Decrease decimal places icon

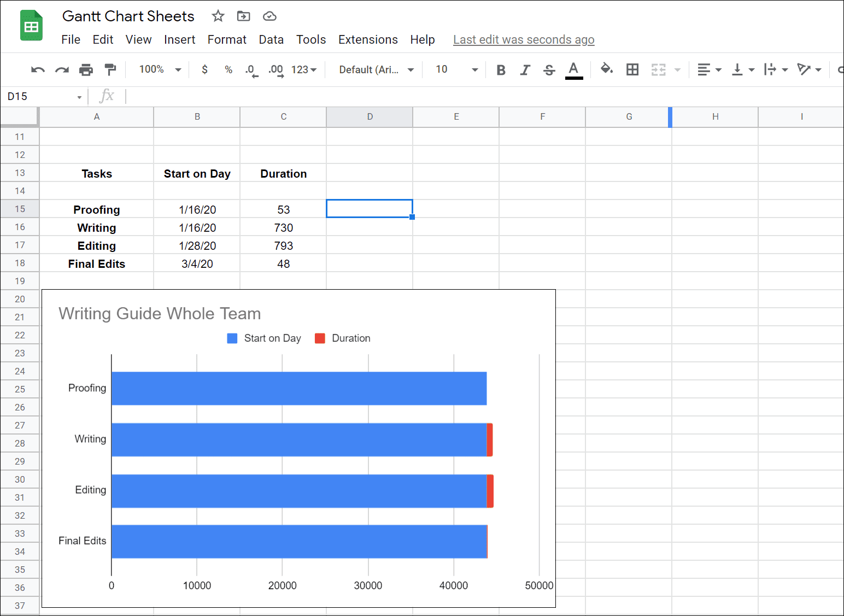coord(251,71)
